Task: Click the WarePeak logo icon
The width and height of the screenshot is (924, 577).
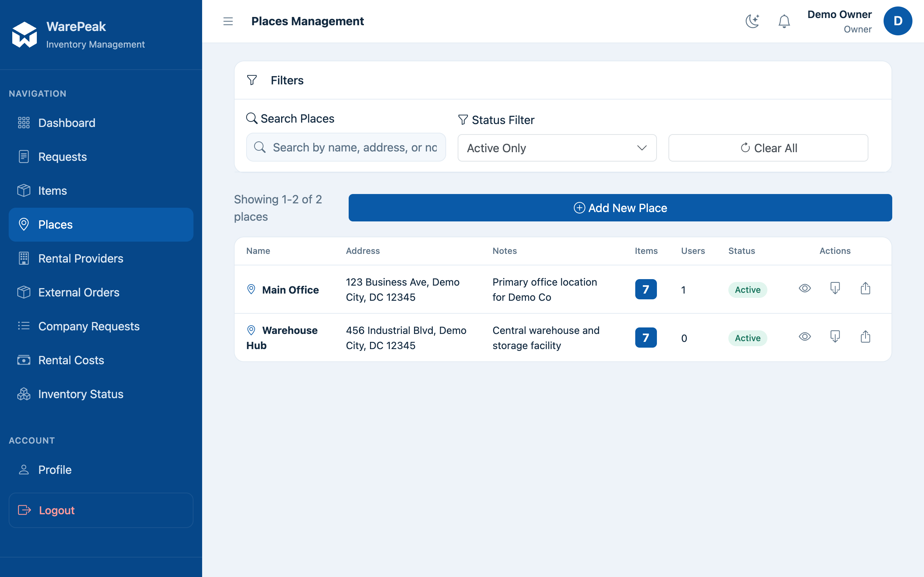Action: [25, 35]
